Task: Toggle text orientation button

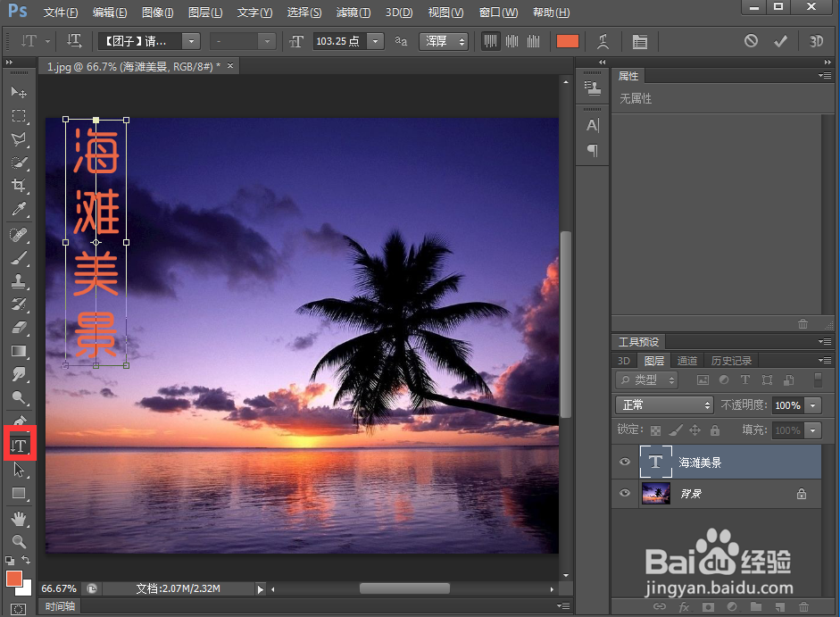Action: point(74,41)
